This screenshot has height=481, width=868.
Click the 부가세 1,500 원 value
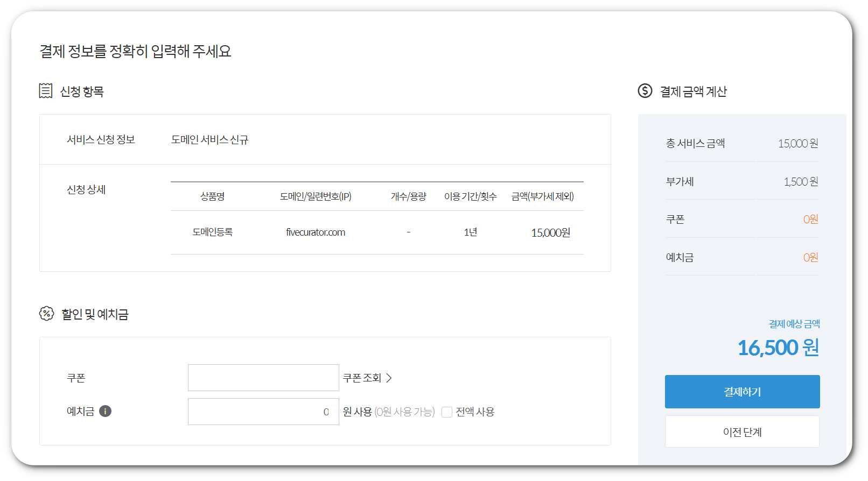(x=801, y=182)
